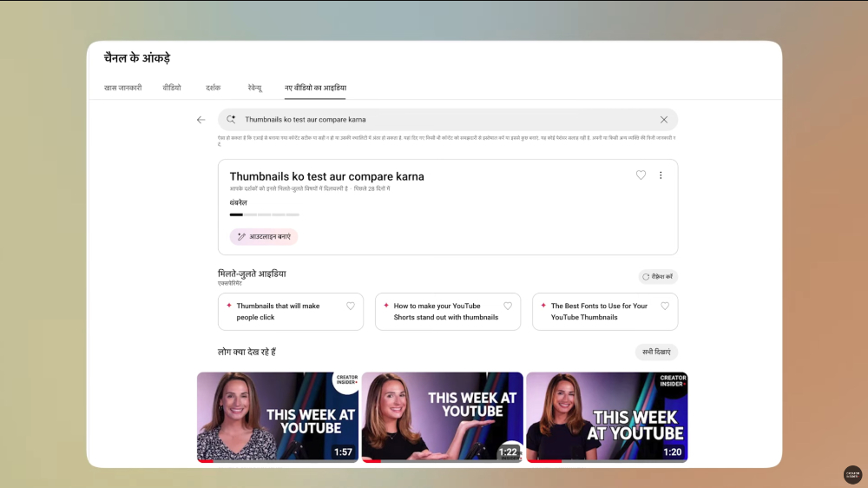The image size is (868, 488).
Task: Open the video thumbnail with 1:22 duration
Action: [x=443, y=417]
